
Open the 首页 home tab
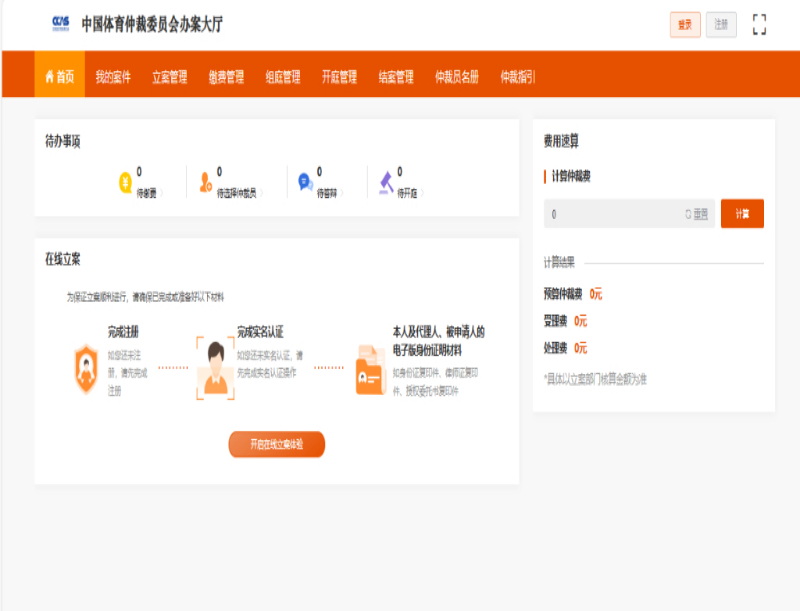[59, 77]
